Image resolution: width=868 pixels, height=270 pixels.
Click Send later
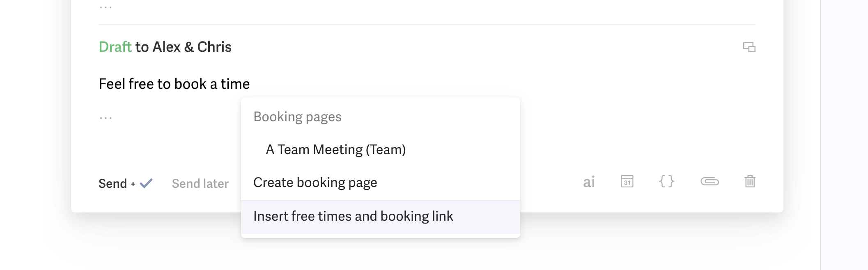(200, 184)
